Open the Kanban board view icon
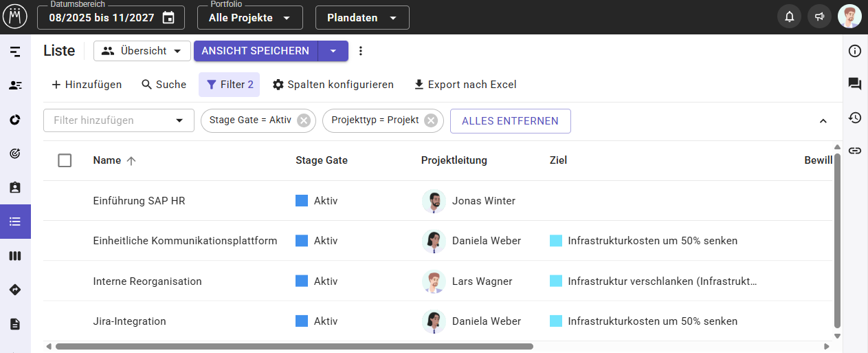 [15, 256]
